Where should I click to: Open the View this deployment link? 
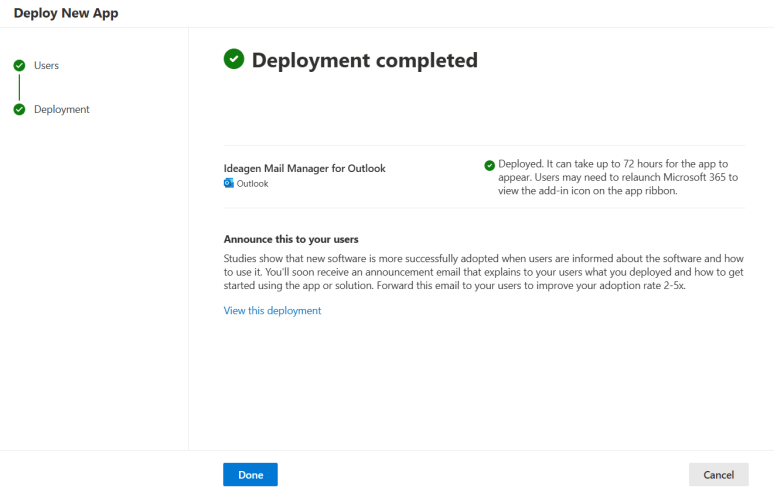click(x=272, y=311)
